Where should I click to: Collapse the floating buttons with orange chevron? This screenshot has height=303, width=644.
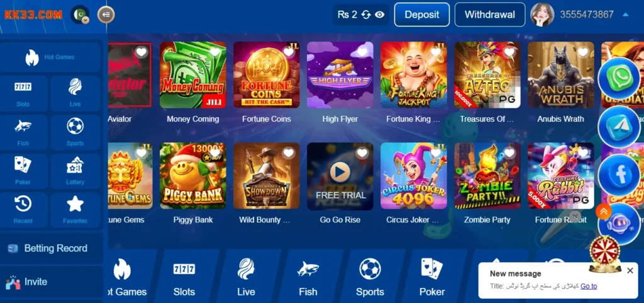click(x=604, y=212)
